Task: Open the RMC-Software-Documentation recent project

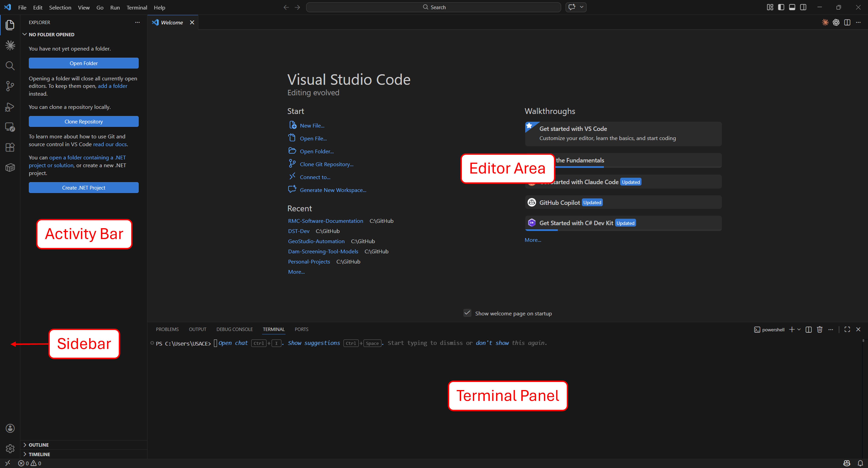Action: [325, 221]
